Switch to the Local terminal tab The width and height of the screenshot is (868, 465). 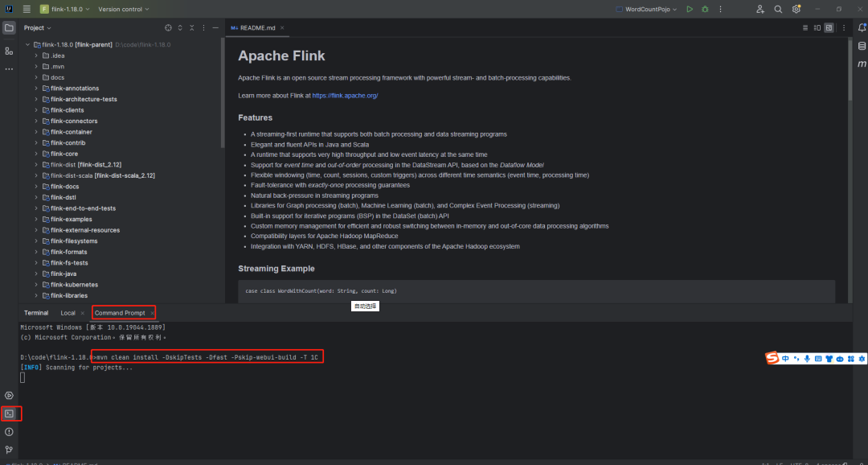68,313
